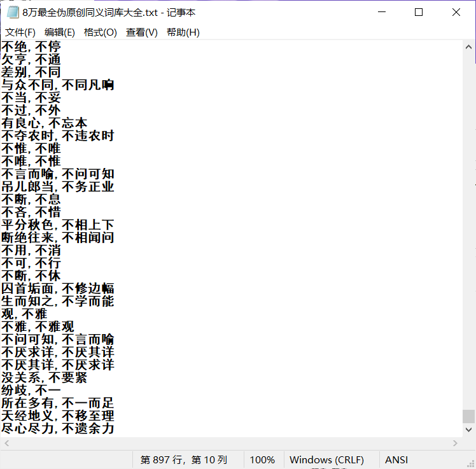Click the line 没关系, 不要紧 in text
This screenshot has width=476, height=469.
[44, 378]
